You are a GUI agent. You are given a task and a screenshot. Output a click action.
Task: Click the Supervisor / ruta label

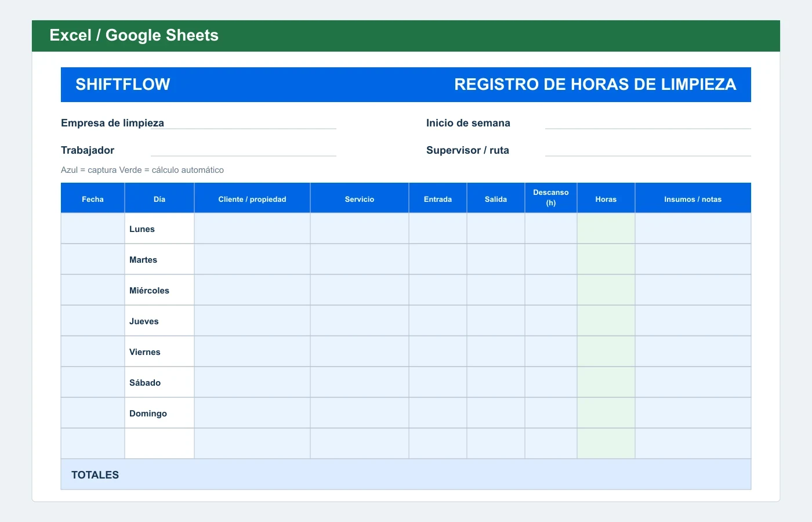pos(467,150)
